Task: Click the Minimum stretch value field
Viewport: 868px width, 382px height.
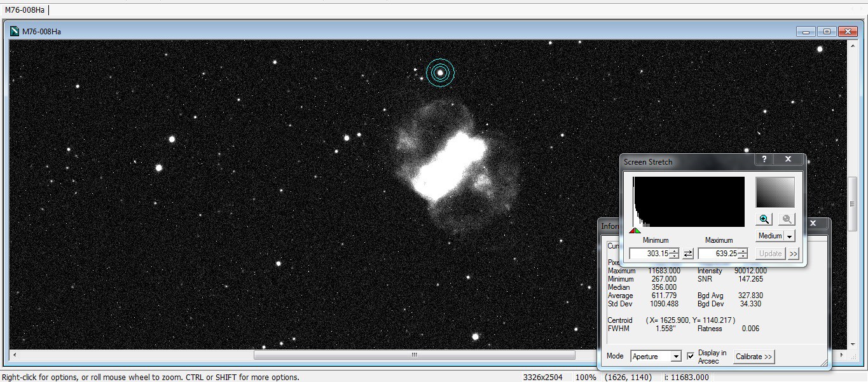Action: pyautogui.click(x=649, y=254)
